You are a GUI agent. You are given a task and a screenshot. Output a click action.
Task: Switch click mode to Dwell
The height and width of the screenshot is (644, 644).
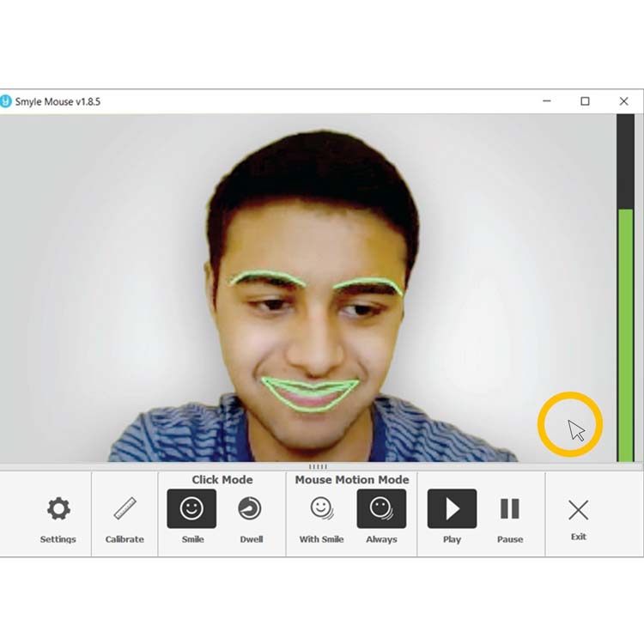(250, 509)
